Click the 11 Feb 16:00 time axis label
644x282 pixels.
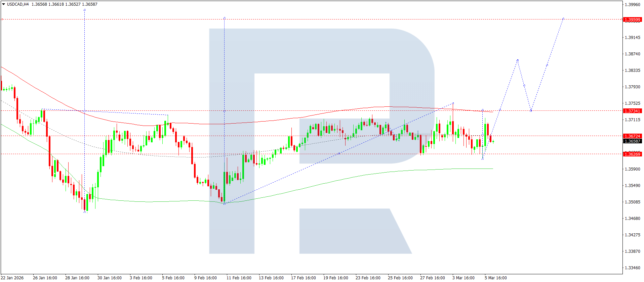coord(239,278)
